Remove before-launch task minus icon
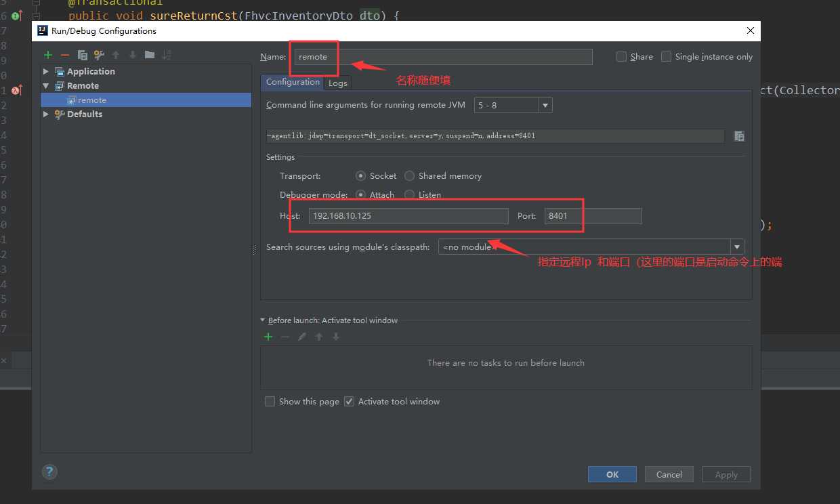This screenshot has width=840, height=504. [x=285, y=337]
